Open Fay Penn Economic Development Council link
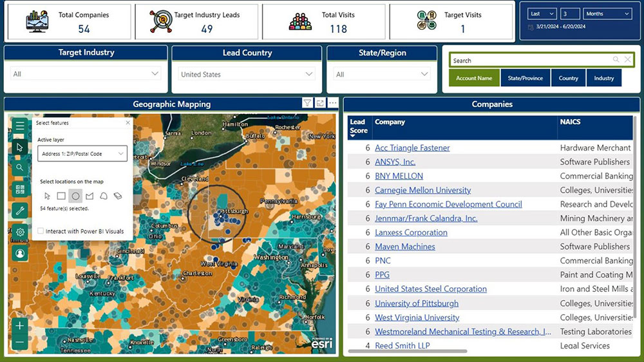 (x=448, y=204)
